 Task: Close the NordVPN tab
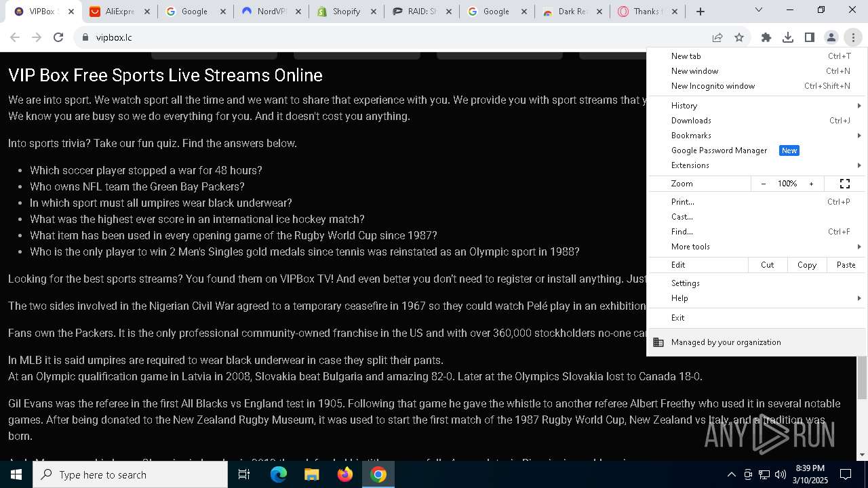[299, 12]
